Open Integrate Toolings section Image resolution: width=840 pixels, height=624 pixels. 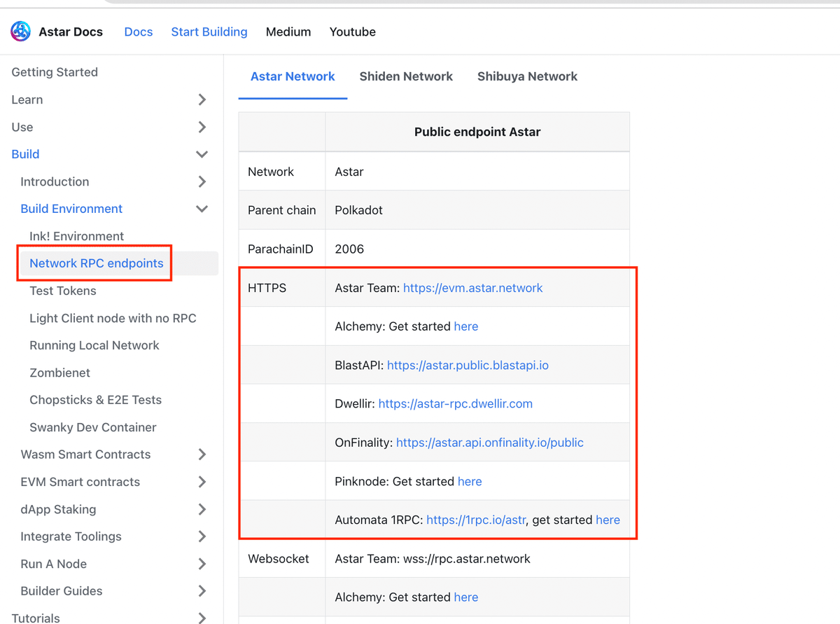click(x=71, y=536)
